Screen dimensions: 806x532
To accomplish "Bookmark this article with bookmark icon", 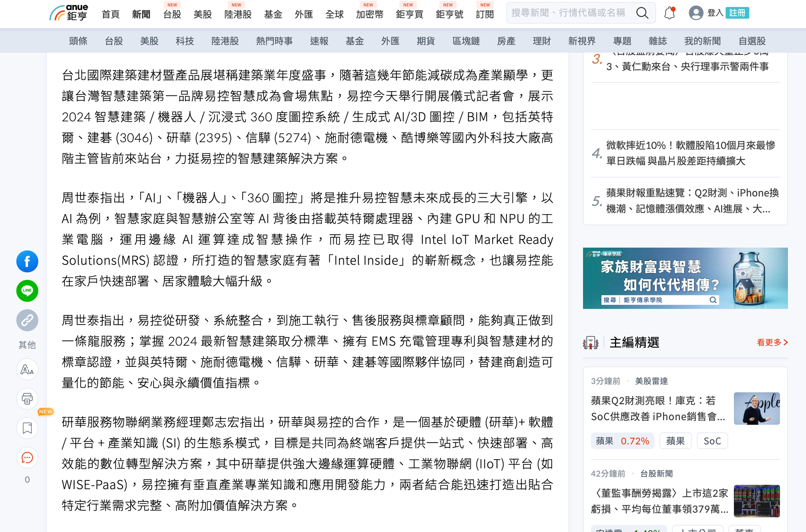I will coord(27,428).
